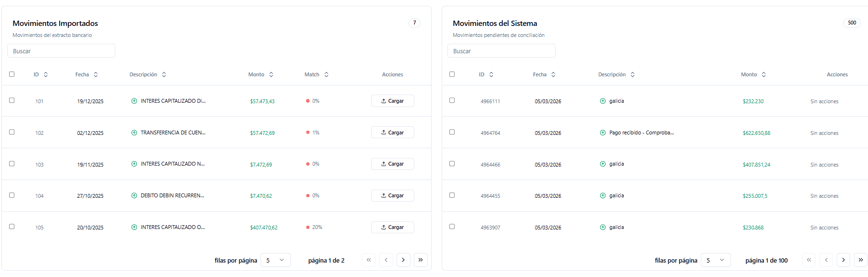Focus the Buscar box in Movimientos del Sistema
Viewport: 868px width, 277px height.
click(501, 51)
